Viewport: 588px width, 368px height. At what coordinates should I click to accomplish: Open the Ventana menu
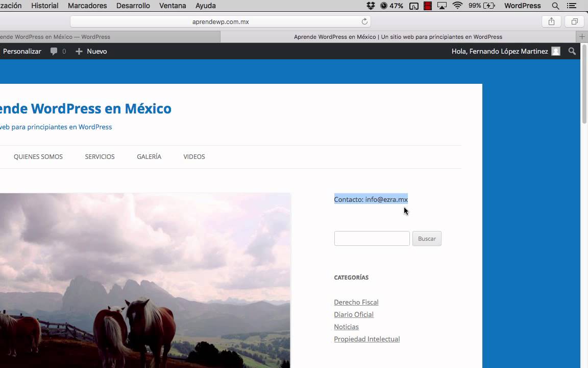point(173,6)
